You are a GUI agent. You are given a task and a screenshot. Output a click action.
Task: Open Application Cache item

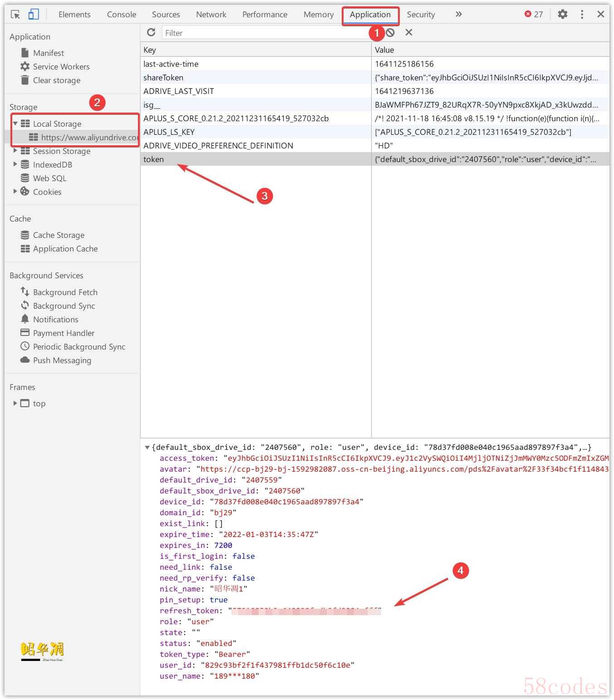click(x=65, y=249)
